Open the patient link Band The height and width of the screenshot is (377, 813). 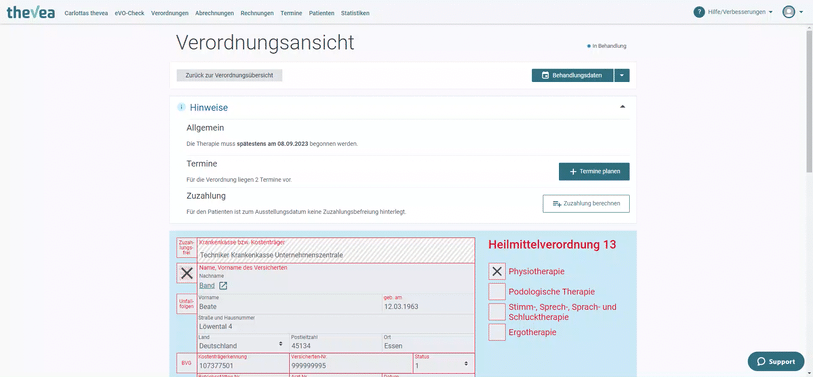pyautogui.click(x=207, y=286)
